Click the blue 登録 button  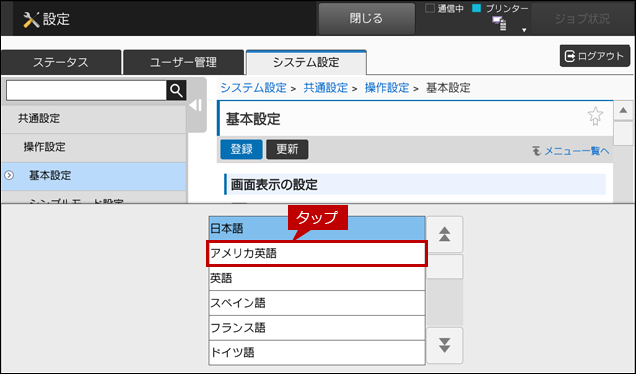tap(241, 149)
